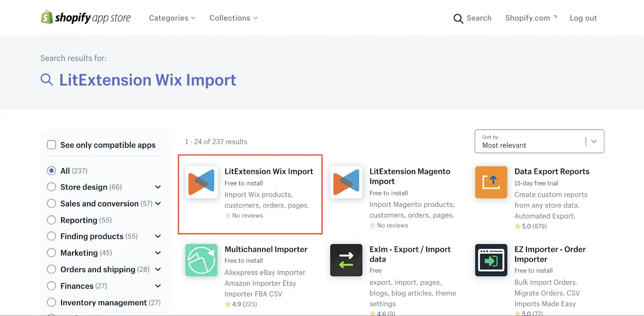644x316 pixels.
Task: Click Create custom reports description text
Action: pos(551,205)
